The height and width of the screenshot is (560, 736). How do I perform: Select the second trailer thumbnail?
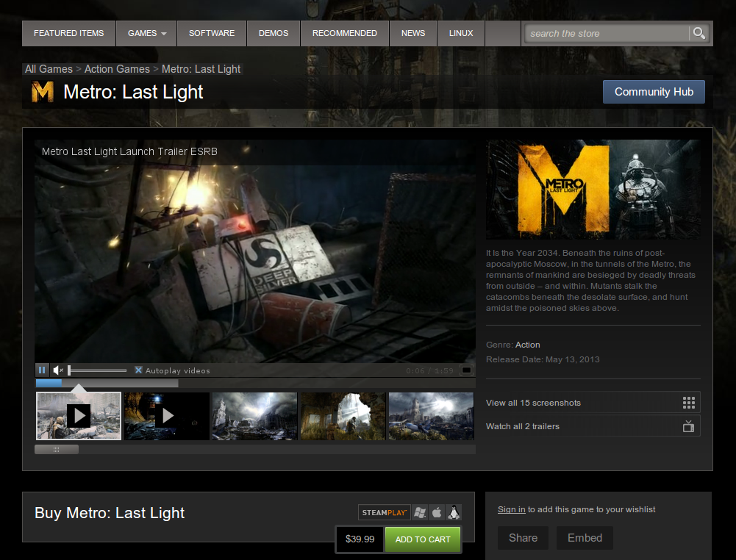point(167,416)
